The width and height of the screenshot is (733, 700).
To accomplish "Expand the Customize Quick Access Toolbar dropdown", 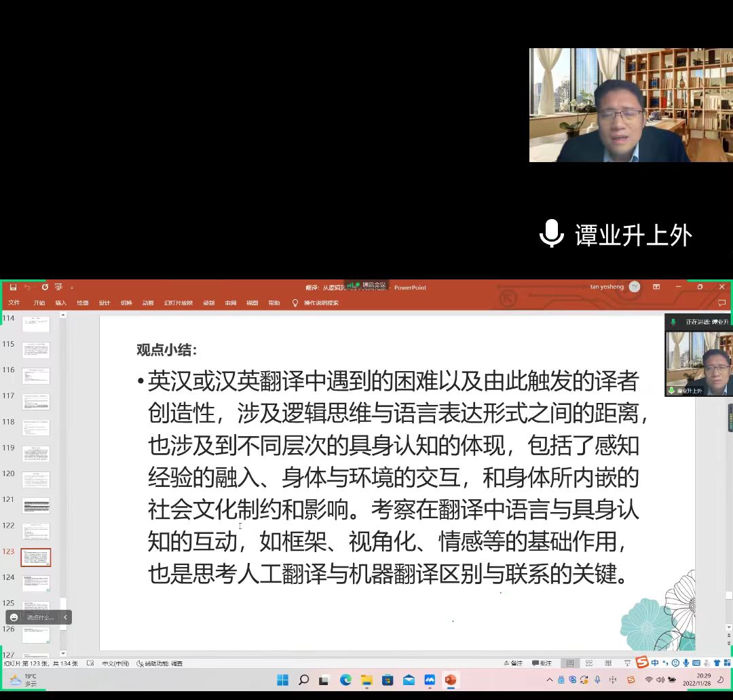I will (x=72, y=288).
